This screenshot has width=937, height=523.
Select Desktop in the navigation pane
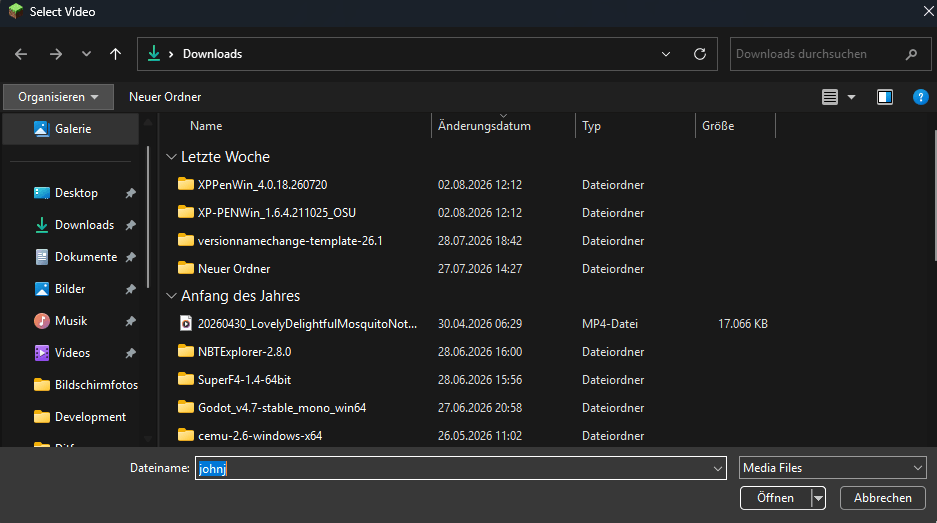click(76, 193)
